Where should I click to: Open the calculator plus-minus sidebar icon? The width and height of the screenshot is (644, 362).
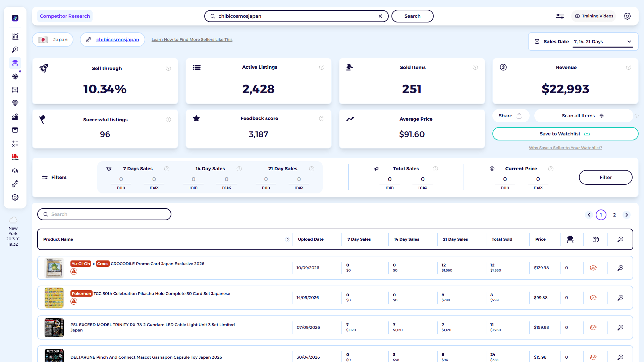click(x=15, y=144)
